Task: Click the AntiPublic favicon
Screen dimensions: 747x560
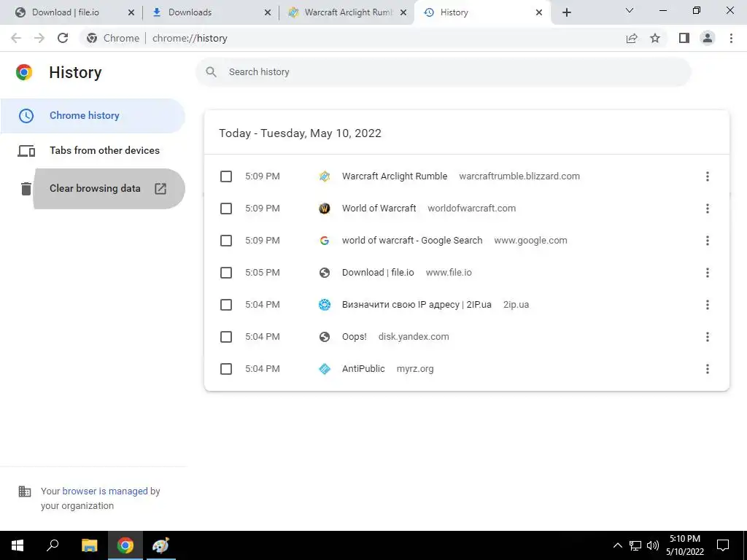Action: pyautogui.click(x=325, y=369)
